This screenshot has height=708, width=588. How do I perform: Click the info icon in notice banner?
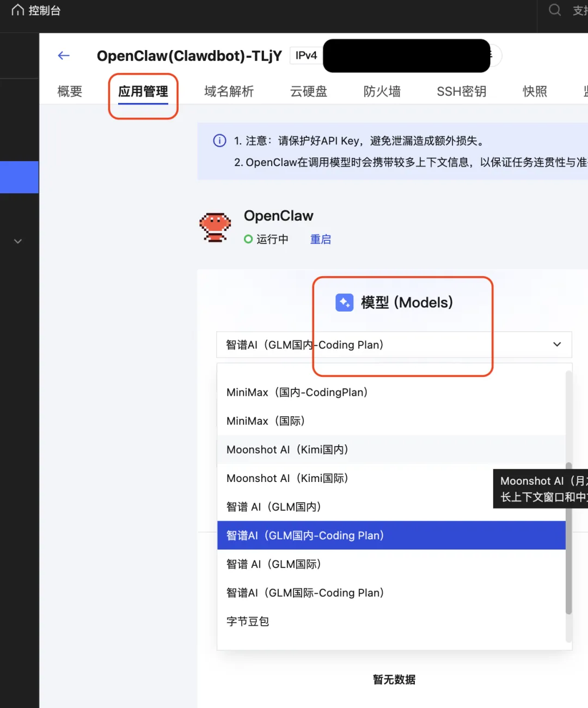(219, 141)
